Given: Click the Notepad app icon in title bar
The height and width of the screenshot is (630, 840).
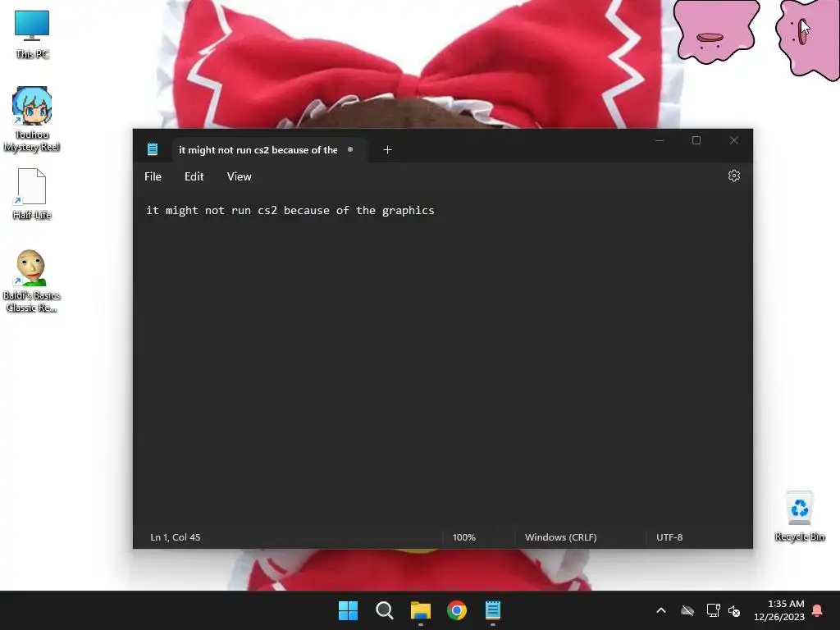Looking at the screenshot, I should coord(153,149).
